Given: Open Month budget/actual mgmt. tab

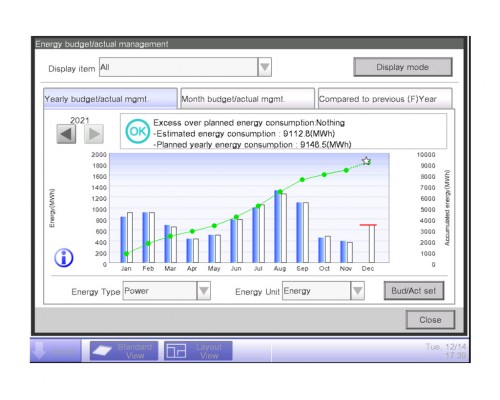Looking at the screenshot, I should point(247,99).
